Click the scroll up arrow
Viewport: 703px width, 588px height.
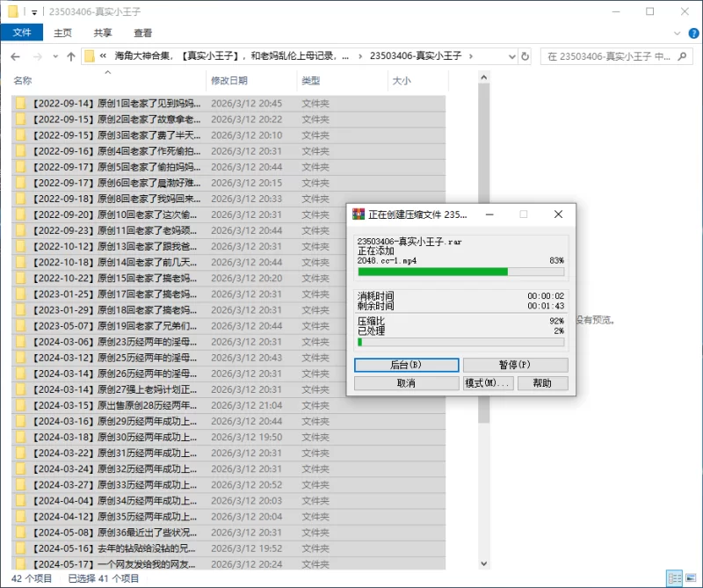[x=483, y=77]
